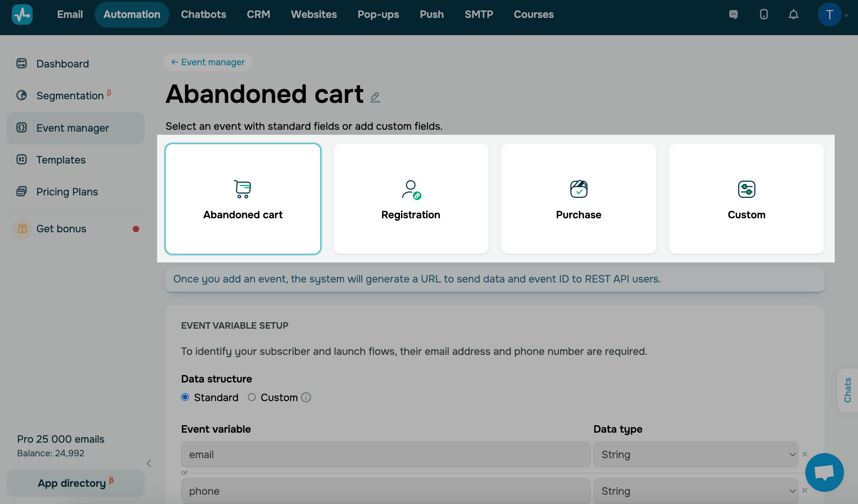Open the App directory button
858x504 pixels.
pyautogui.click(x=75, y=483)
